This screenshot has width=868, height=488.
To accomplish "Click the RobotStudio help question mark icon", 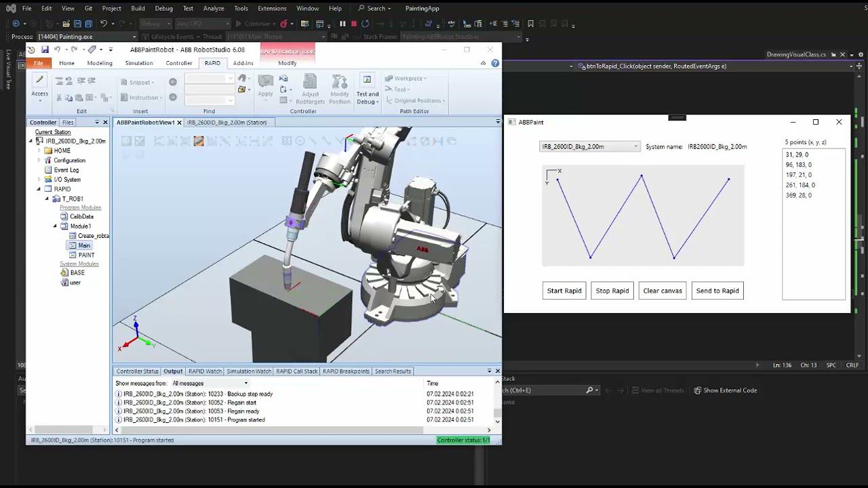I will (495, 63).
